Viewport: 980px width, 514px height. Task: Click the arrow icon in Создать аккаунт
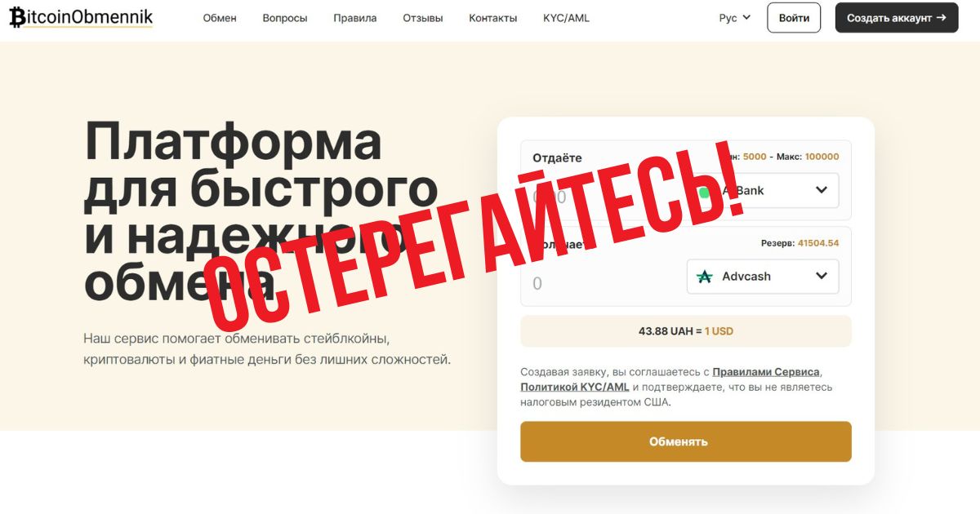click(942, 17)
